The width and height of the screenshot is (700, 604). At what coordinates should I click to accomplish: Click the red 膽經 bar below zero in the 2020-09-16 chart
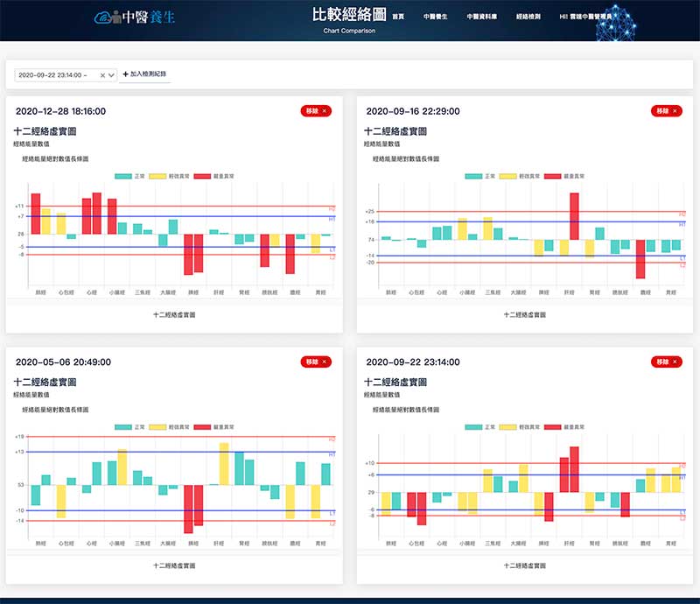(x=640, y=259)
